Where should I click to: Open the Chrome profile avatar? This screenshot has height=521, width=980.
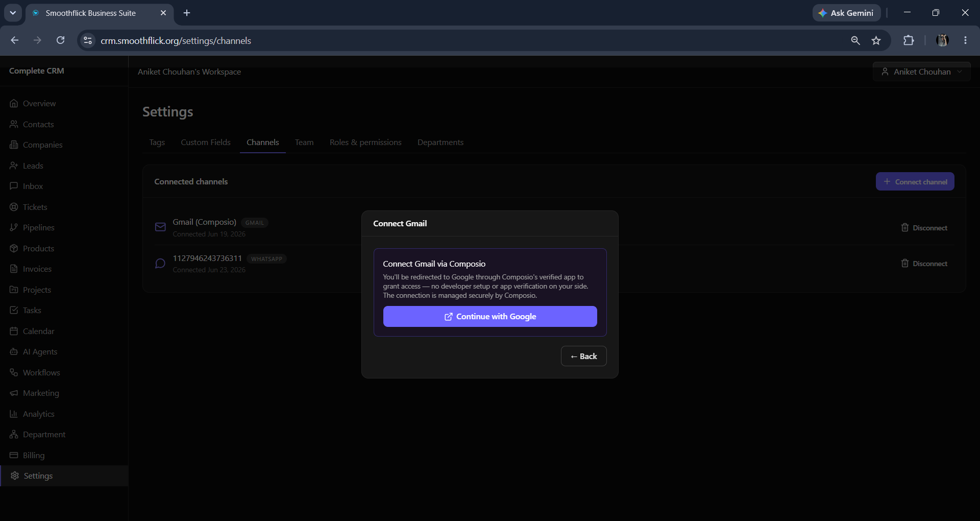tap(942, 40)
